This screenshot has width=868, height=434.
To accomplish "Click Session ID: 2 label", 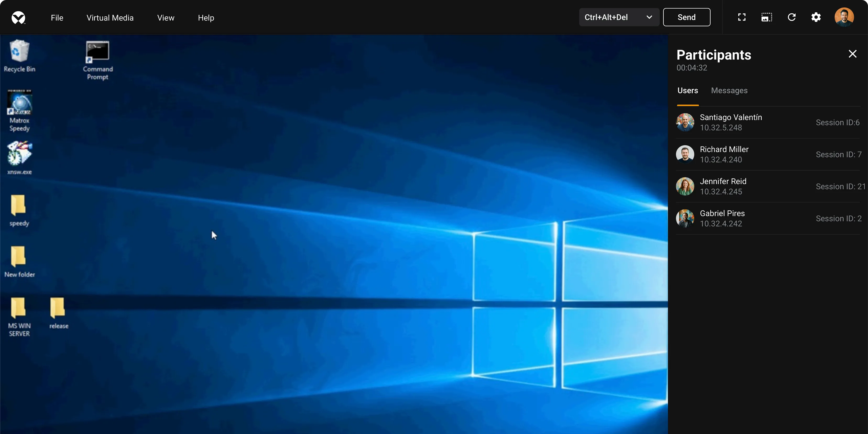I will (x=839, y=218).
